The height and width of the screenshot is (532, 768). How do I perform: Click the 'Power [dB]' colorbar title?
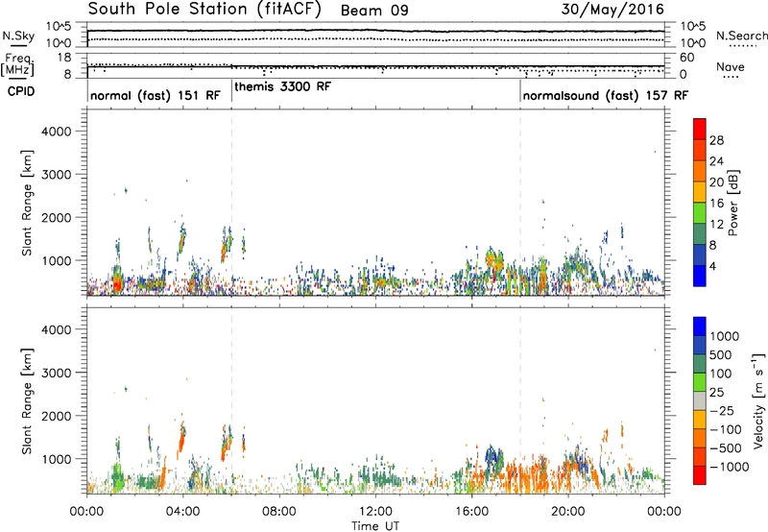[x=733, y=203]
